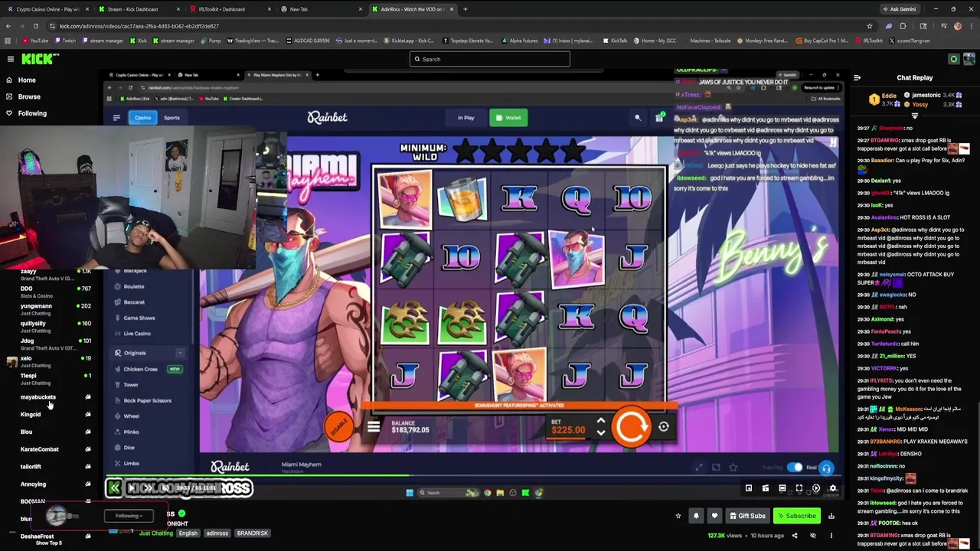Mute the VOD player volume
The width and height of the screenshot is (980, 551).
(165, 487)
